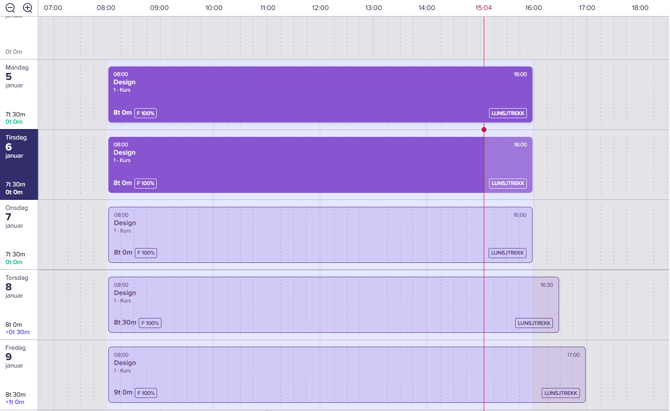Click the LUNSJTREKK badge on Tuesday's shift

click(x=508, y=183)
